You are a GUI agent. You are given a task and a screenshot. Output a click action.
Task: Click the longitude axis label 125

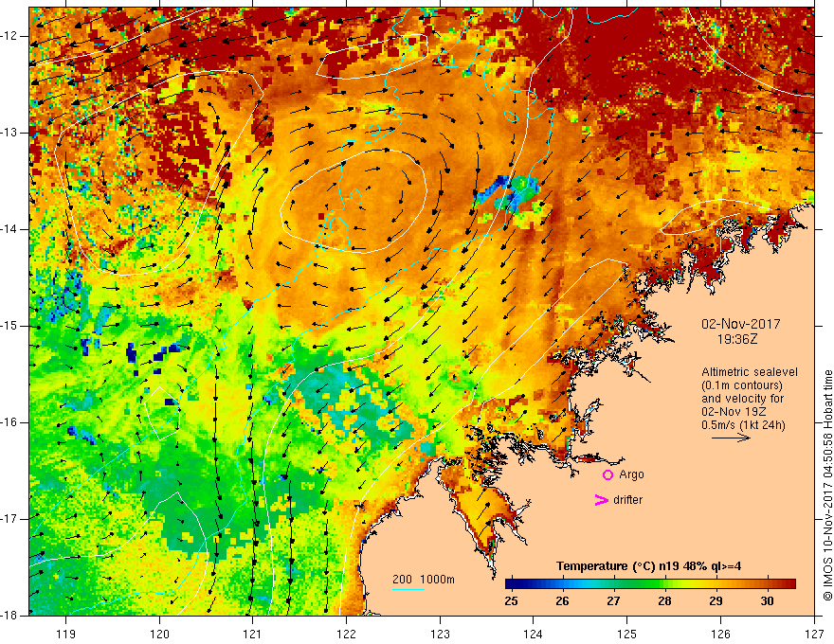[x=627, y=634]
